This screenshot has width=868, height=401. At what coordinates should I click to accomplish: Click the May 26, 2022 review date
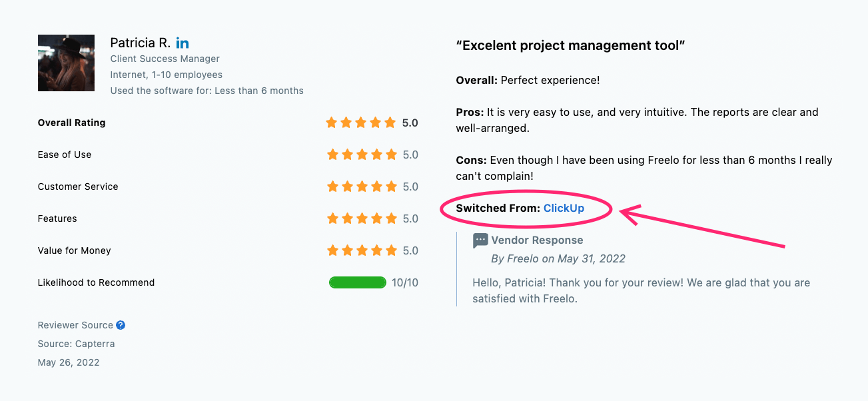click(69, 362)
